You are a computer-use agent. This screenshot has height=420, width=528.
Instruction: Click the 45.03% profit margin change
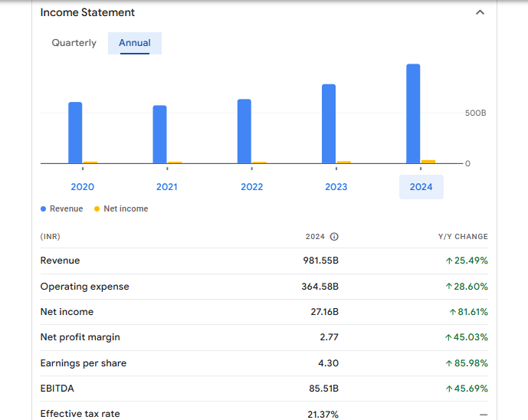pos(466,337)
